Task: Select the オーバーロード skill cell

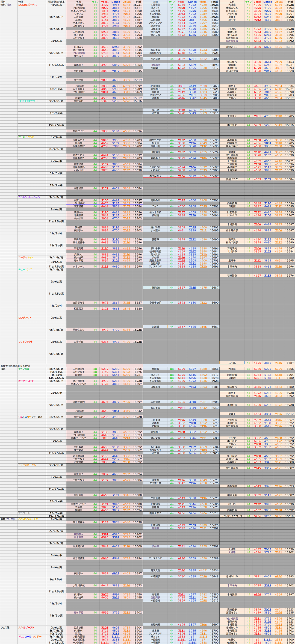Action: coord(32,381)
